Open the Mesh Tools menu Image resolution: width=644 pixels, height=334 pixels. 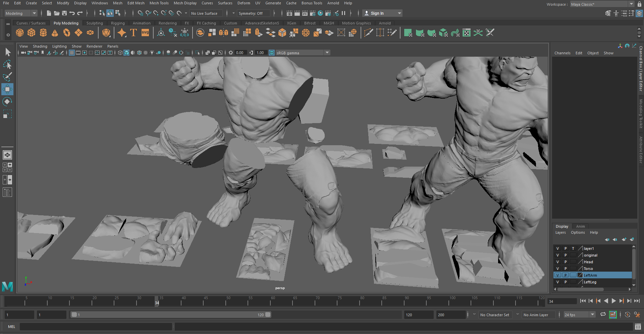click(x=159, y=3)
